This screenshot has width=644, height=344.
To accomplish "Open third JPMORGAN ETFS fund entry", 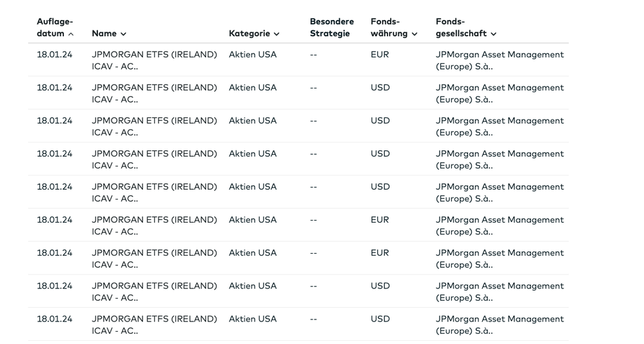I will pyautogui.click(x=154, y=126).
